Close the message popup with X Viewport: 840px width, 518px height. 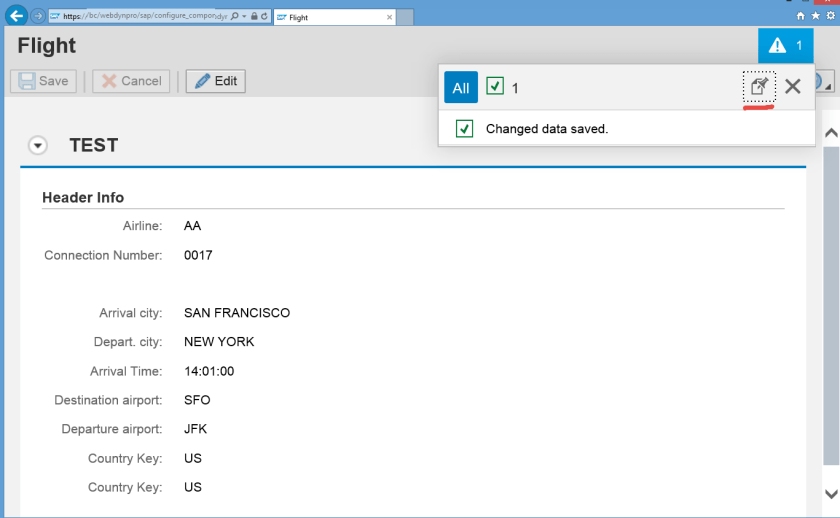[x=793, y=87]
